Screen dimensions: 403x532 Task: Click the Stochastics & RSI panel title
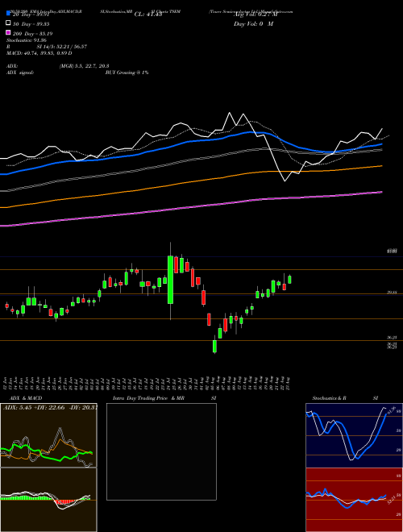point(345,398)
